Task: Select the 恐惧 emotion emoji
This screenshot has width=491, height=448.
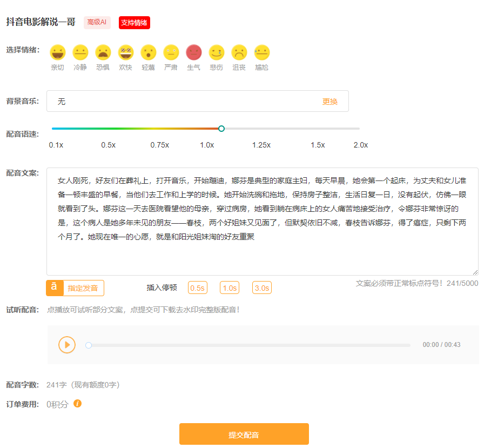Action: point(103,52)
